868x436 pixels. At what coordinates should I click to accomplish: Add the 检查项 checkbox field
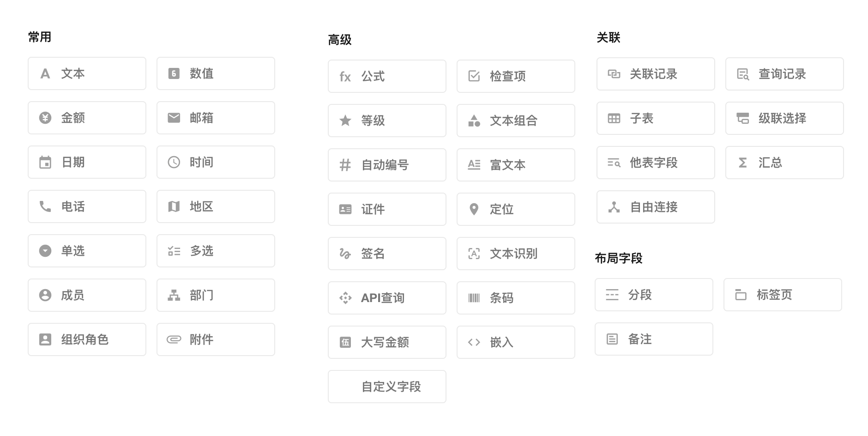point(516,76)
